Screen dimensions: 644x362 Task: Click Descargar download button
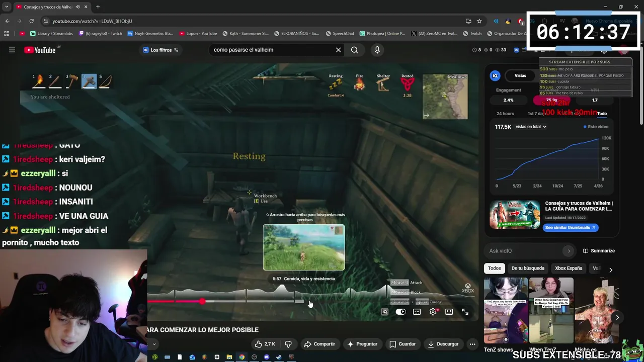[443, 344]
